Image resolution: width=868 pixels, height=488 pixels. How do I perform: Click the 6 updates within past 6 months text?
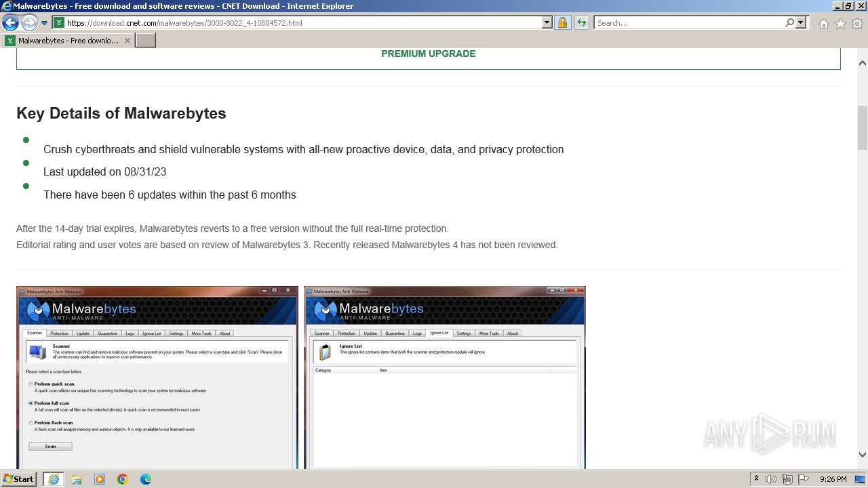[x=170, y=195]
